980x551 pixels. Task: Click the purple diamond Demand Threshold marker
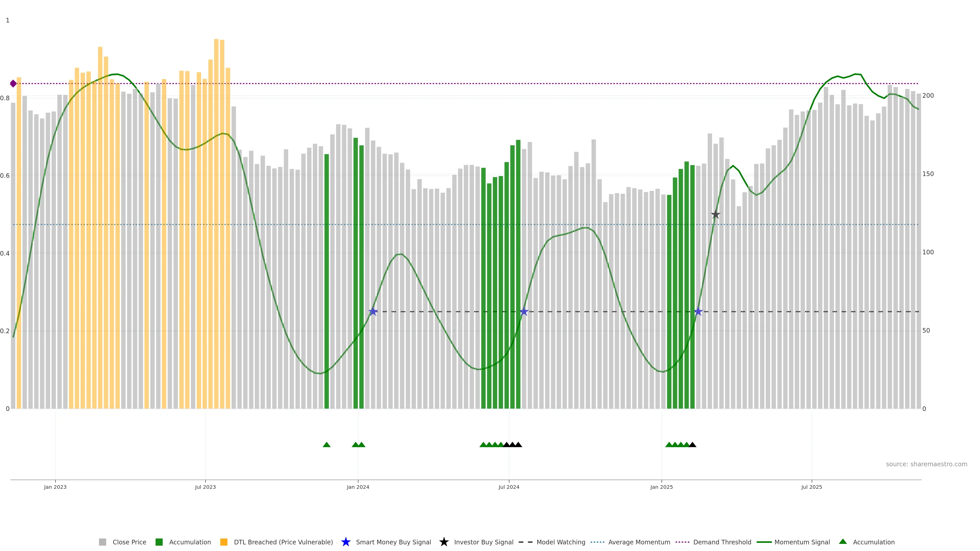point(13,84)
